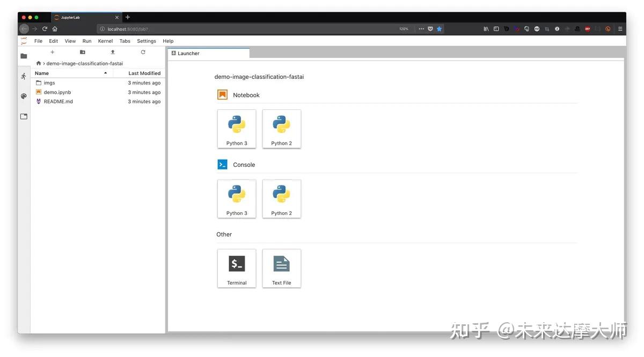
Task: Open the page actions ellipsis menu
Action: 421,28
